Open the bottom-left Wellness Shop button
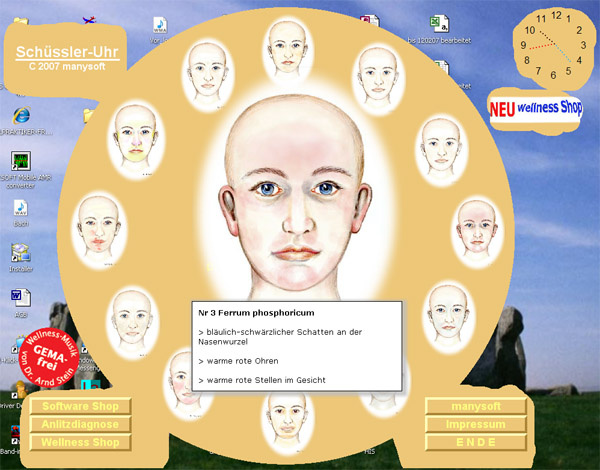 [x=80, y=442]
